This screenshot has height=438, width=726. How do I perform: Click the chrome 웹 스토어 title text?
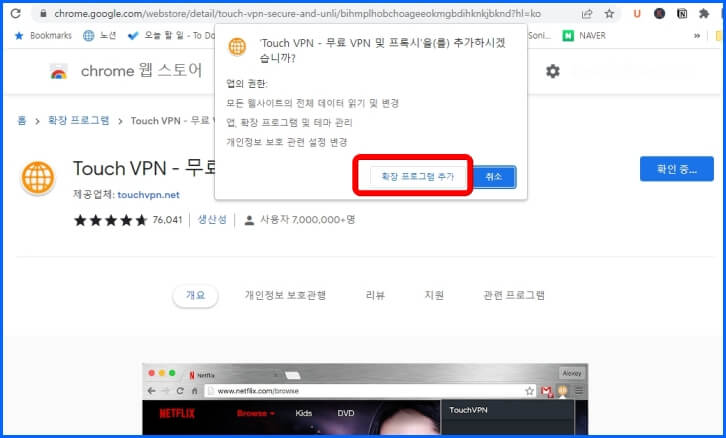tap(141, 71)
